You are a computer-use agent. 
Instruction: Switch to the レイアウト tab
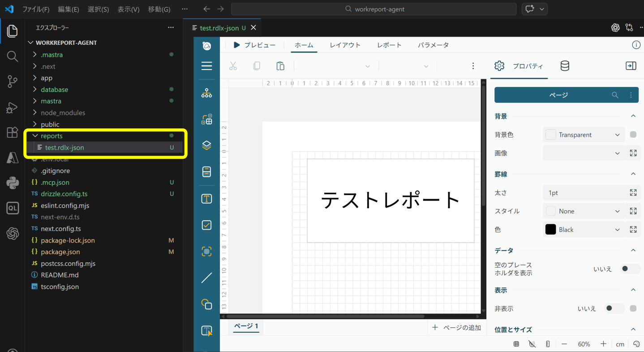tap(345, 45)
